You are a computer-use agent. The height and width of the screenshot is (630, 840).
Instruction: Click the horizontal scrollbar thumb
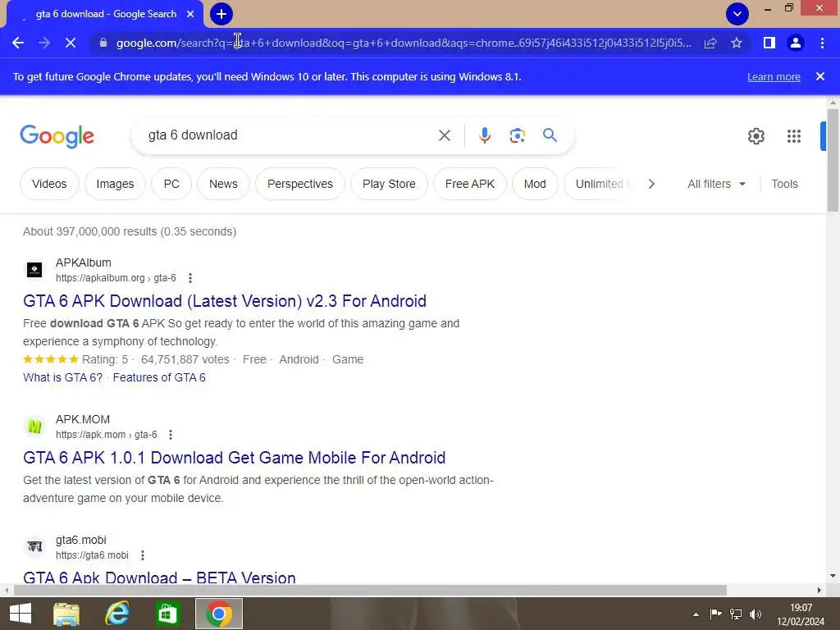tap(370, 591)
